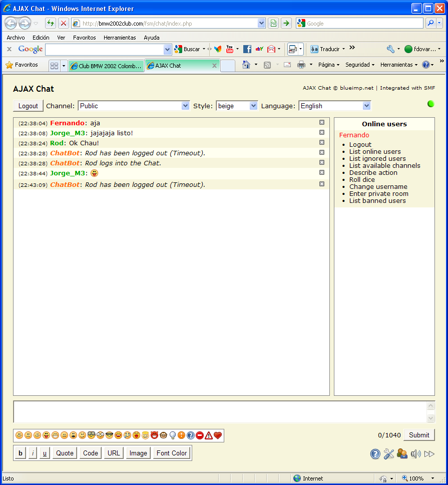Open the Seguridad dropdown menu
The image size is (448, 485).
(360, 65)
